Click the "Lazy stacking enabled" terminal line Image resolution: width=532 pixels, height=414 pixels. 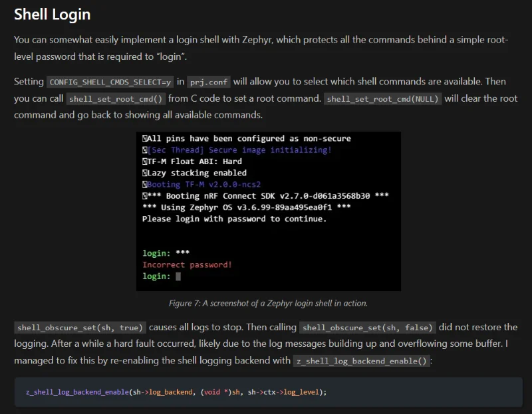pos(197,173)
